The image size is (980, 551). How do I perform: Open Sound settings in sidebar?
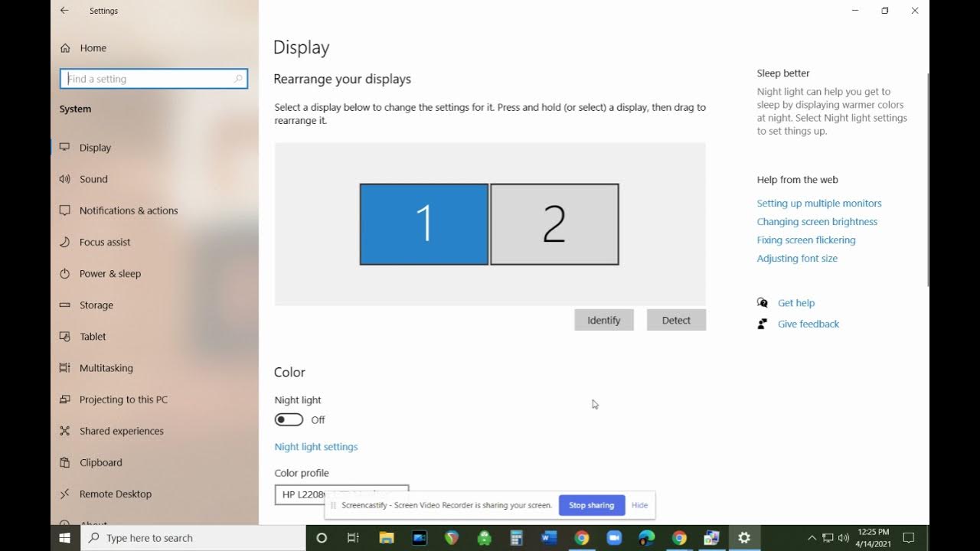[x=93, y=179]
